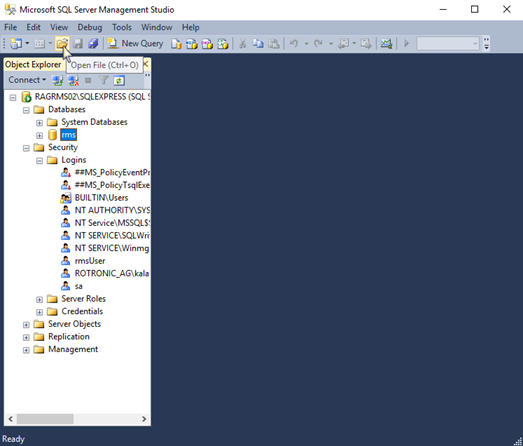Click the Analysis Services XMLA Query icon
Image resolution: width=523 pixels, height=446 pixels.
[x=222, y=44]
